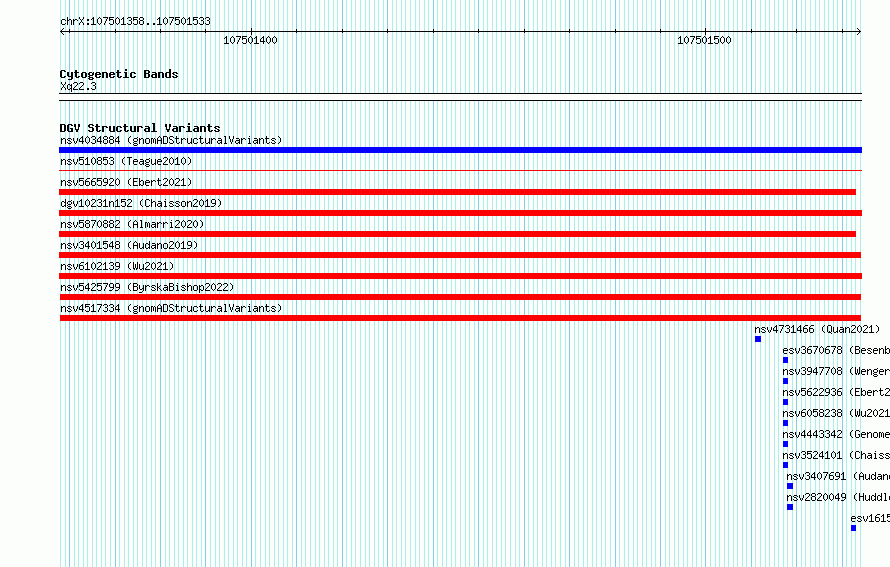This screenshot has height=567, width=890.
Task: Click the red bar under nsv5665920
Action: click(457, 192)
